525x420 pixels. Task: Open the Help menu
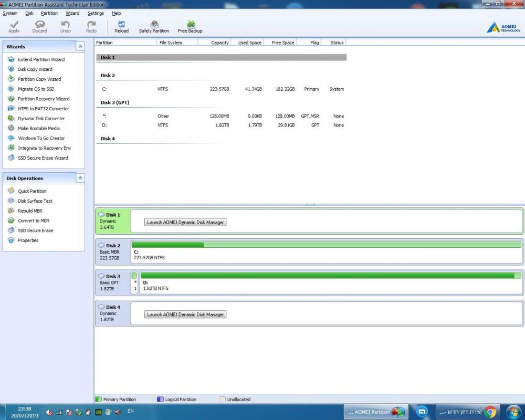[116, 14]
